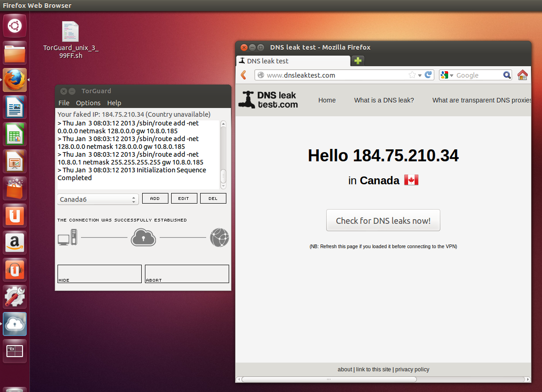
Task: Open What are transparent DNS proxies page
Action: pos(482,100)
